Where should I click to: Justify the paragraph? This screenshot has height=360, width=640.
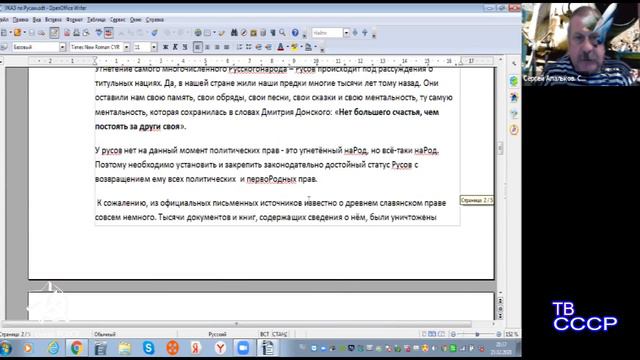coord(227,47)
